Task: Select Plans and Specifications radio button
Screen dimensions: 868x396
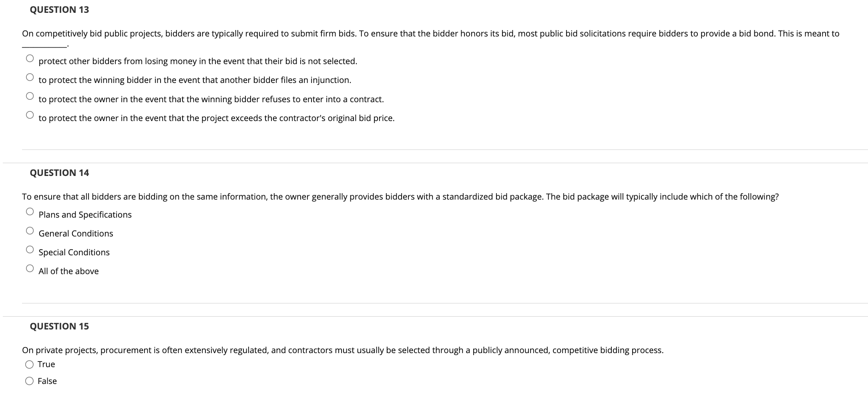Action: click(x=30, y=212)
